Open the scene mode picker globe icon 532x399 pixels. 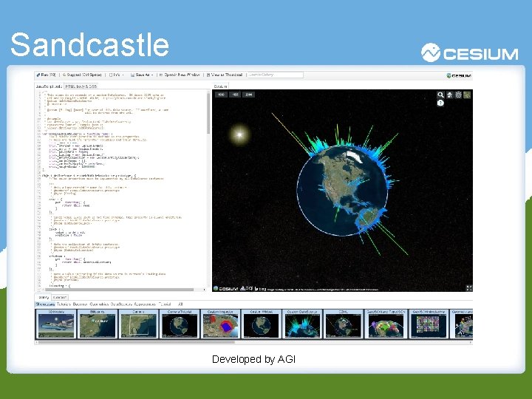pyautogui.click(x=458, y=95)
